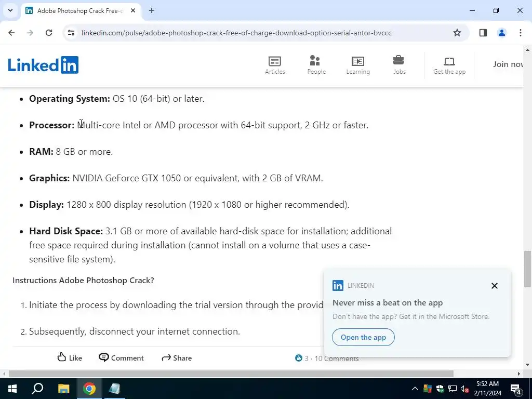Click "Never miss a beat on the app"

(388, 303)
